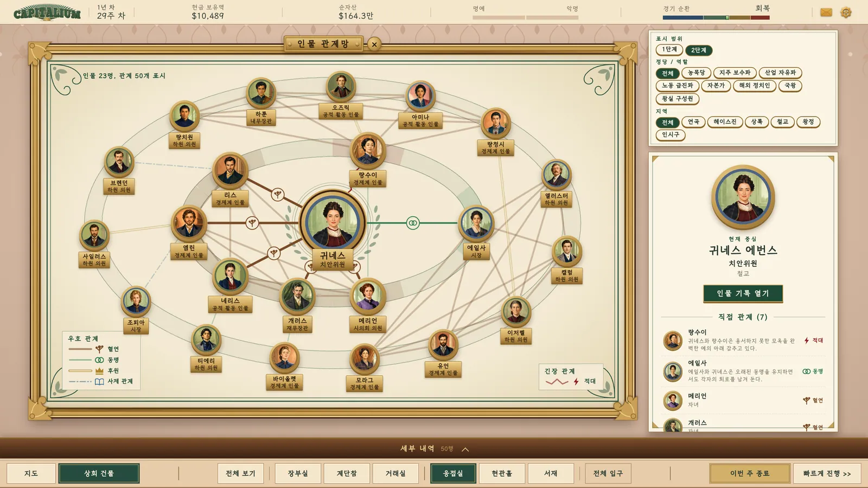Close the 인물 관계망 window
Image resolution: width=868 pixels, height=488 pixels.
[374, 44]
